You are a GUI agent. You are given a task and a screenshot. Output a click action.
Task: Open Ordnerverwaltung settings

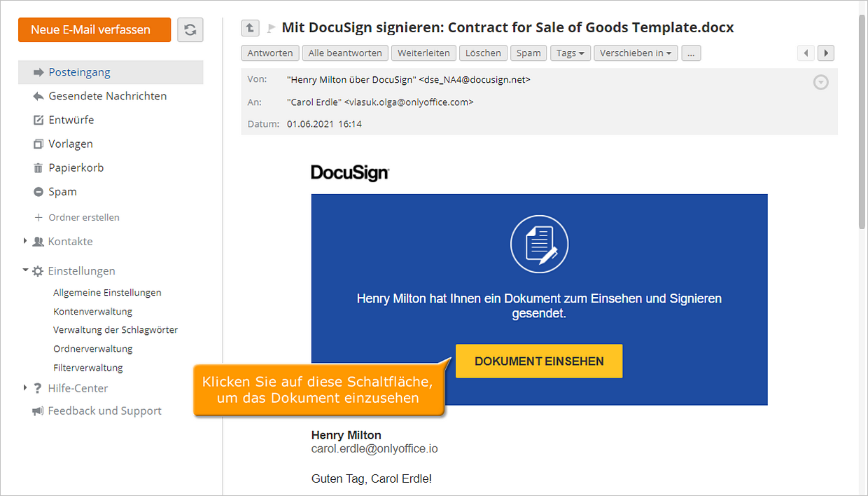92,348
